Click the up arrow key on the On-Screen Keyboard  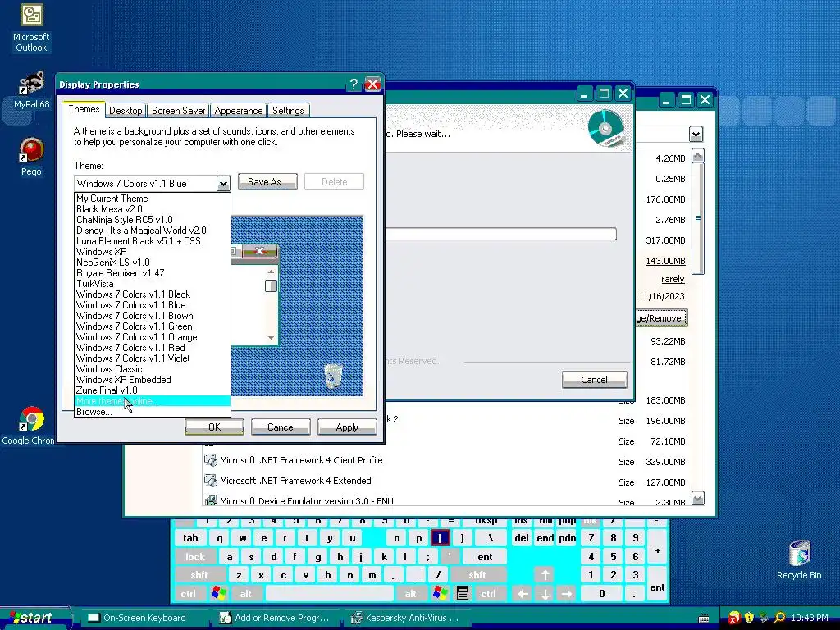(x=545, y=575)
